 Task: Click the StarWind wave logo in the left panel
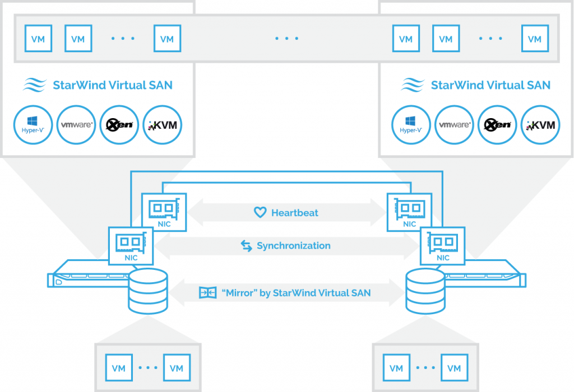pyautogui.click(x=35, y=85)
